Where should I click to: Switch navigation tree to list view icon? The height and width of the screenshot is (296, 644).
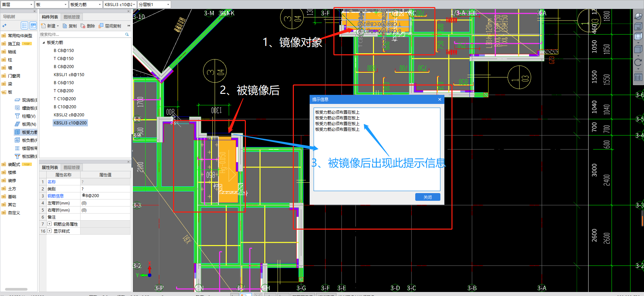tap(24, 25)
